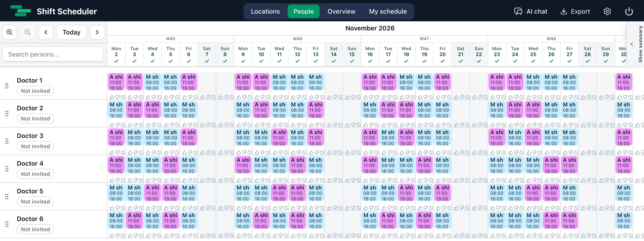
Task: Toggle the check mark under Wed 18
Action: [x=406, y=61]
